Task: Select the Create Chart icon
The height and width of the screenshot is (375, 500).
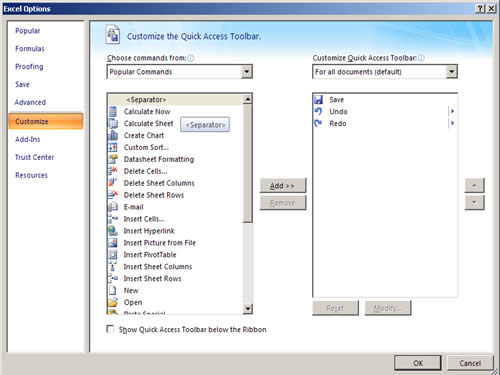Action: [x=113, y=136]
